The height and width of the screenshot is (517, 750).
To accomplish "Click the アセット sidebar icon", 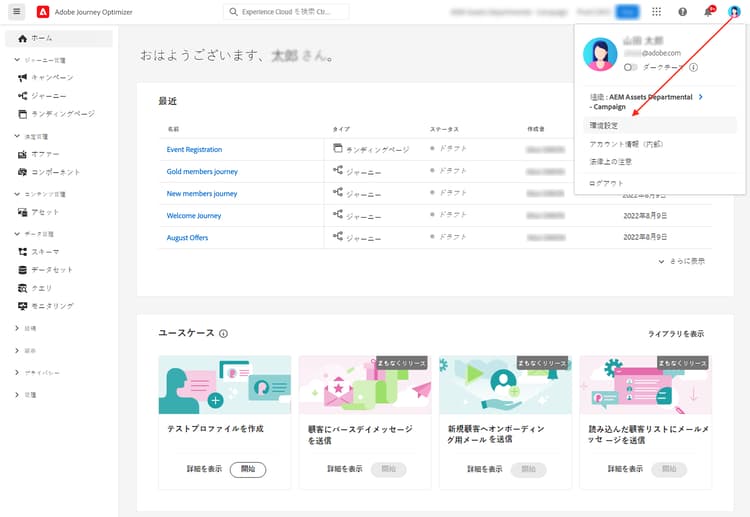I will point(22,212).
